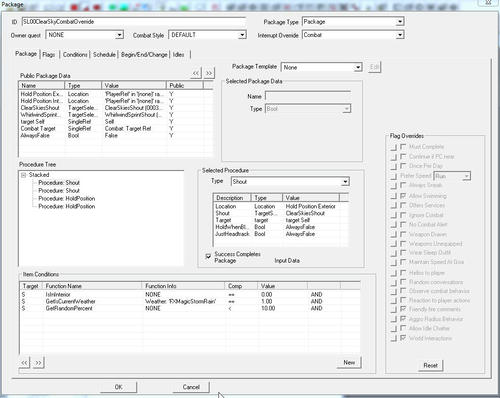The height and width of the screenshot is (398, 500).
Task: Click the right arrow above Public Package Data
Action: (x=209, y=73)
